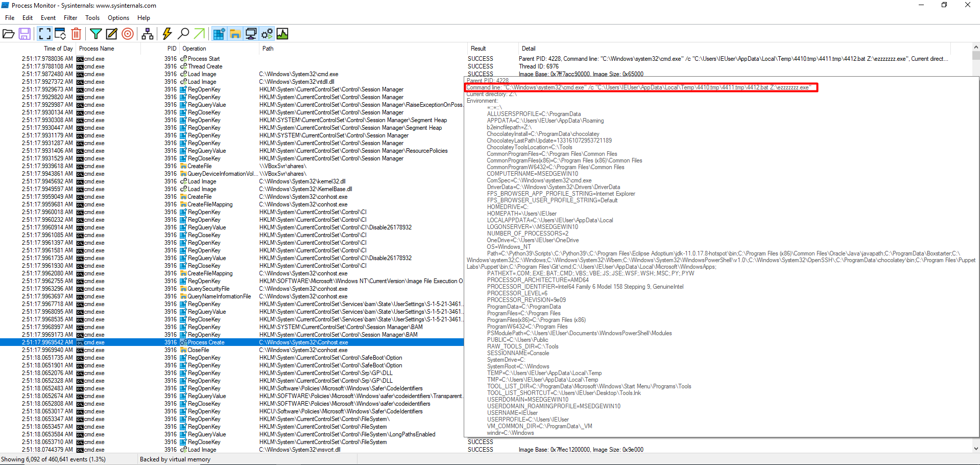Sort by the Operation column header
Screen dimensions: 980x465
pos(220,49)
